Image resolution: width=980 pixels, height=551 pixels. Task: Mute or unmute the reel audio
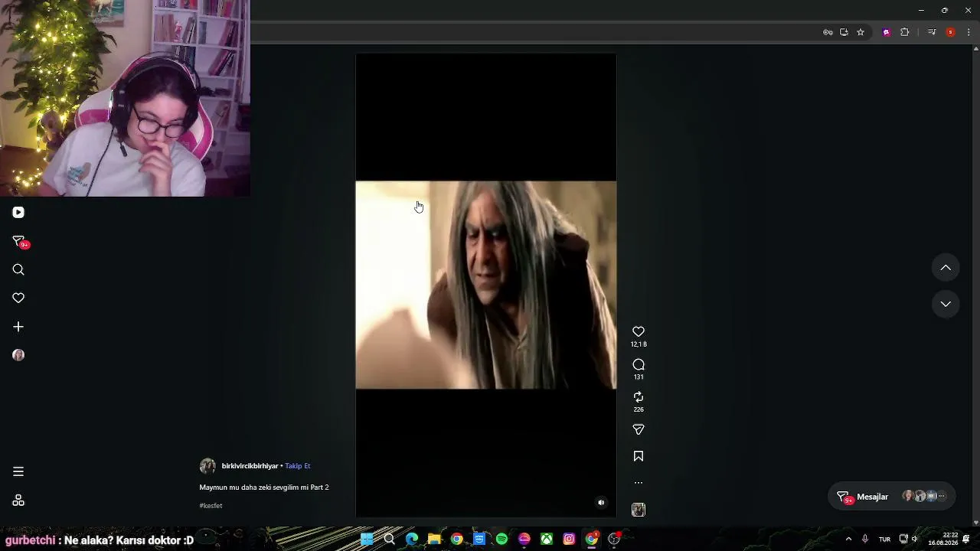click(601, 503)
